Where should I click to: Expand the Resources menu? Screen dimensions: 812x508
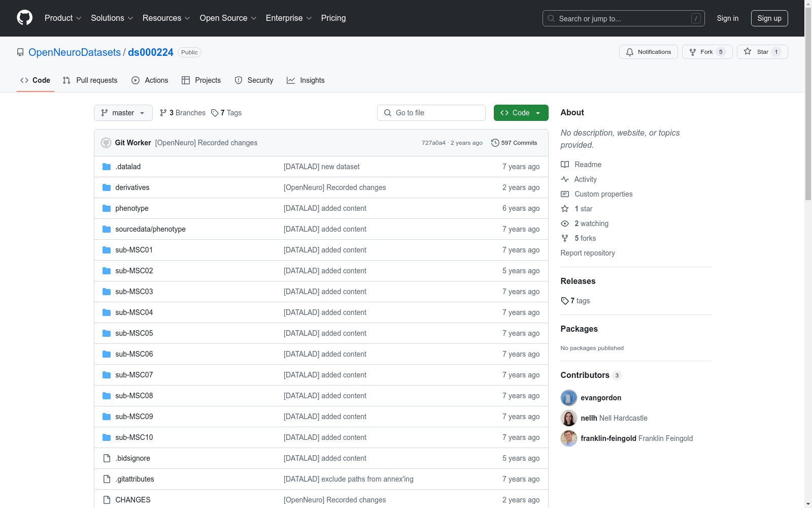[166, 18]
